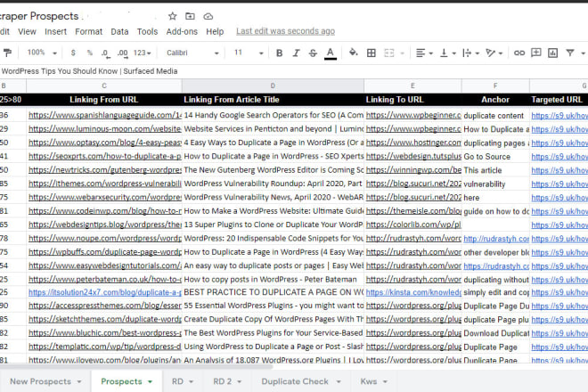Viewport: 588px width, 392px height.
Task: Open the zoom 100% dropdown
Action: 42,53
